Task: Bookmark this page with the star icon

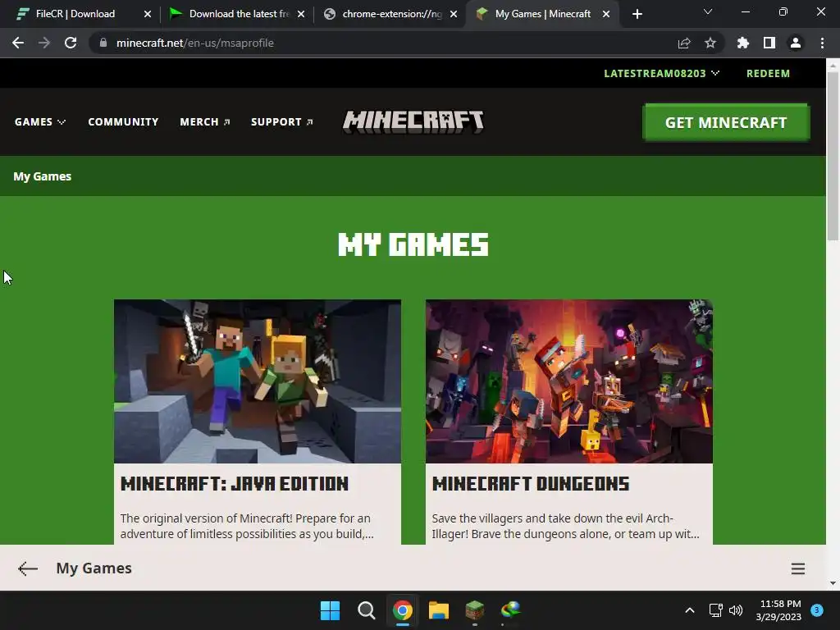Action: (x=710, y=43)
